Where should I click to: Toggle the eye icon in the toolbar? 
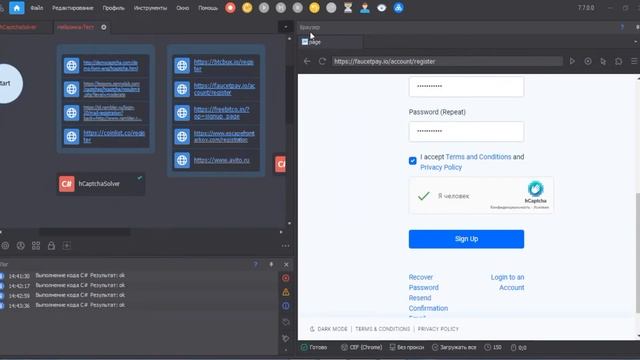[381, 8]
